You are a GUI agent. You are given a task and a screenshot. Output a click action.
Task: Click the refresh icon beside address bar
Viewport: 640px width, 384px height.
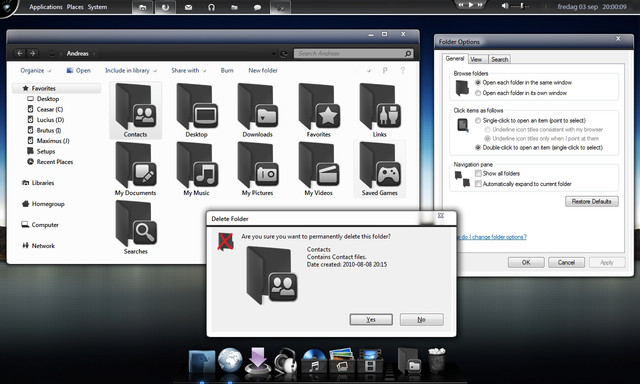click(284, 53)
